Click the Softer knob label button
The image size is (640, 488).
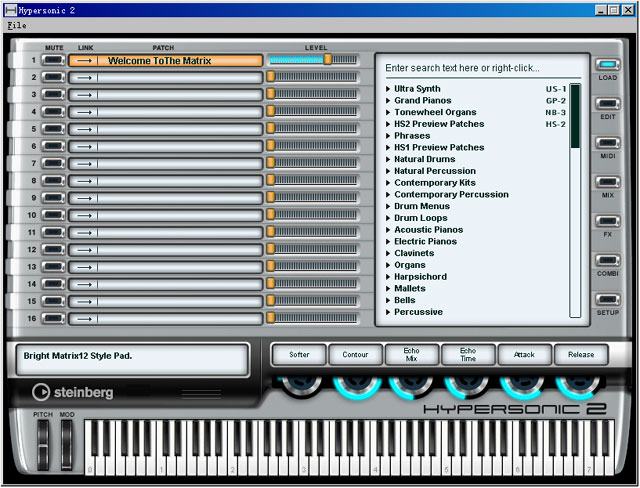pos(299,355)
